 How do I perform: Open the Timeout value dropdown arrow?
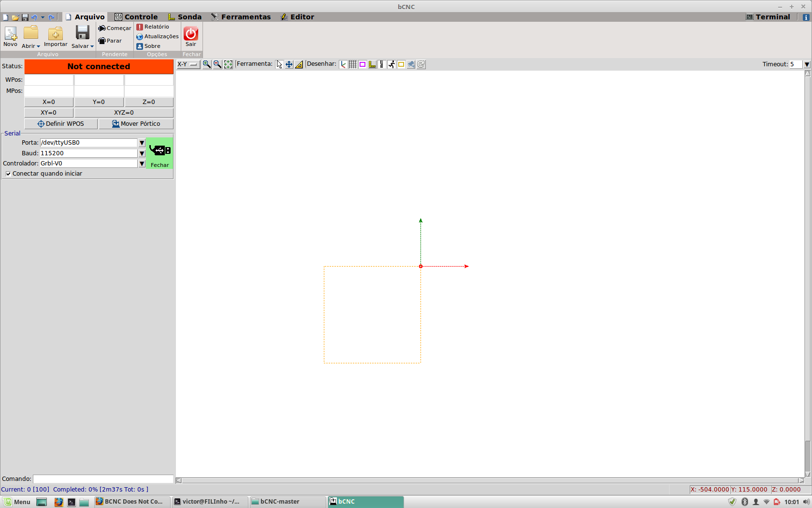[807, 64]
